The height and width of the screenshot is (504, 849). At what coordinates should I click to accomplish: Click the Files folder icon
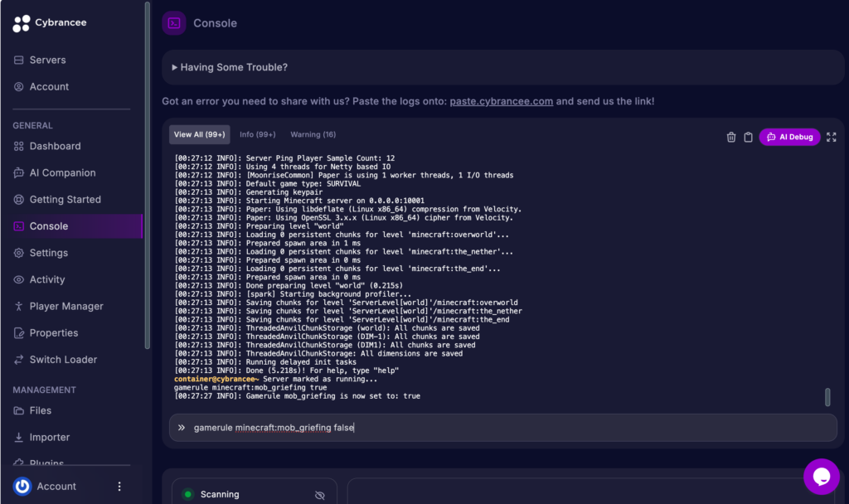pyautogui.click(x=19, y=410)
